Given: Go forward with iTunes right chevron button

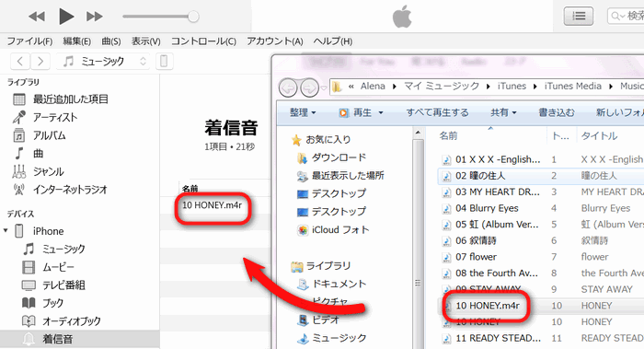Looking at the screenshot, I should pyautogui.click(x=40, y=62).
